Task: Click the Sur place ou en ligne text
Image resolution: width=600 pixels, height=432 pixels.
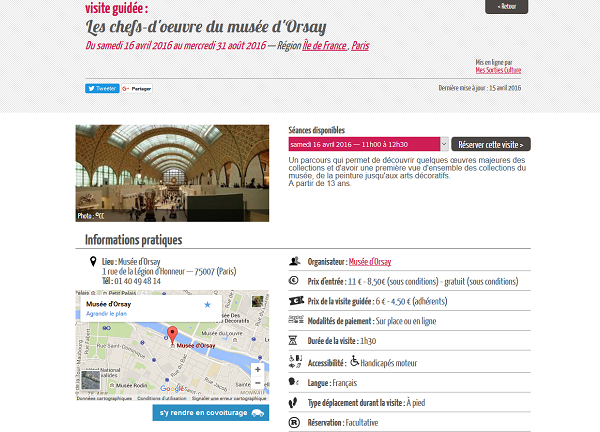Action: coord(406,321)
